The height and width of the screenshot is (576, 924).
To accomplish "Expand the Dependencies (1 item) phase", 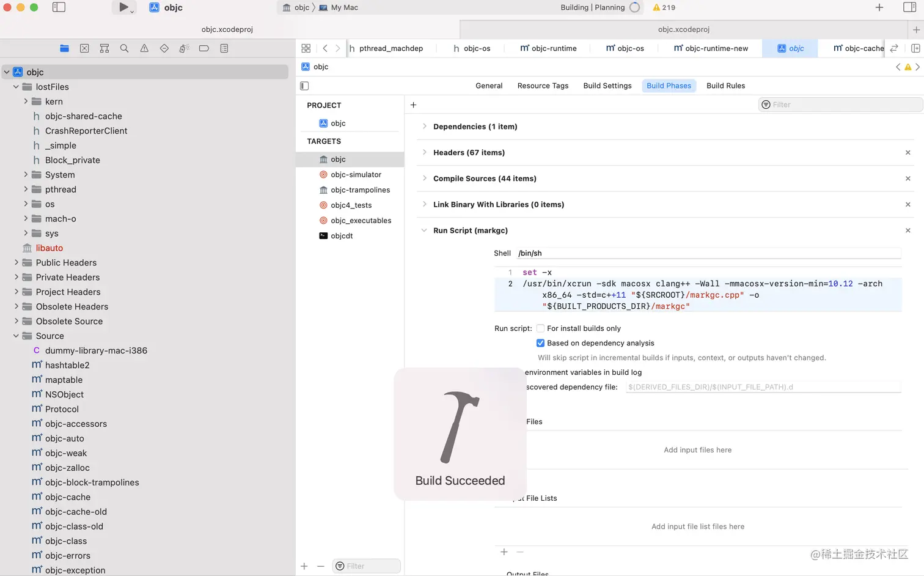I will coord(424,127).
